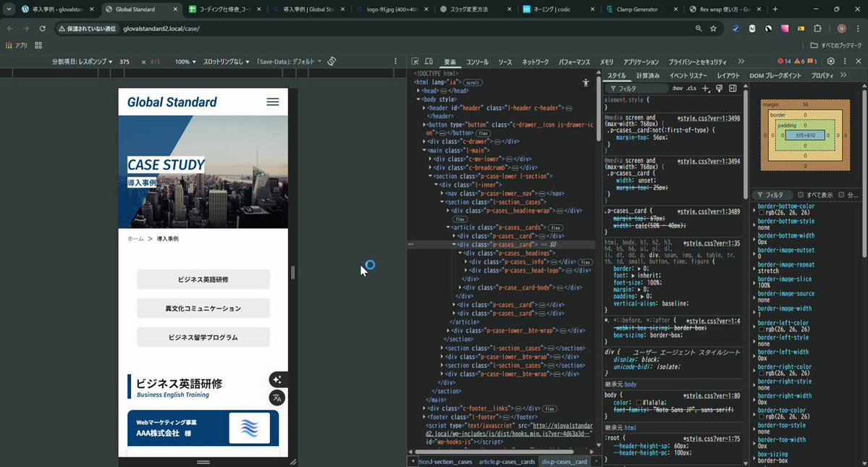Viewport: 868px width, 467px height.
Task: Click the ビジネス留学プログラム nav button
Action: (x=203, y=337)
